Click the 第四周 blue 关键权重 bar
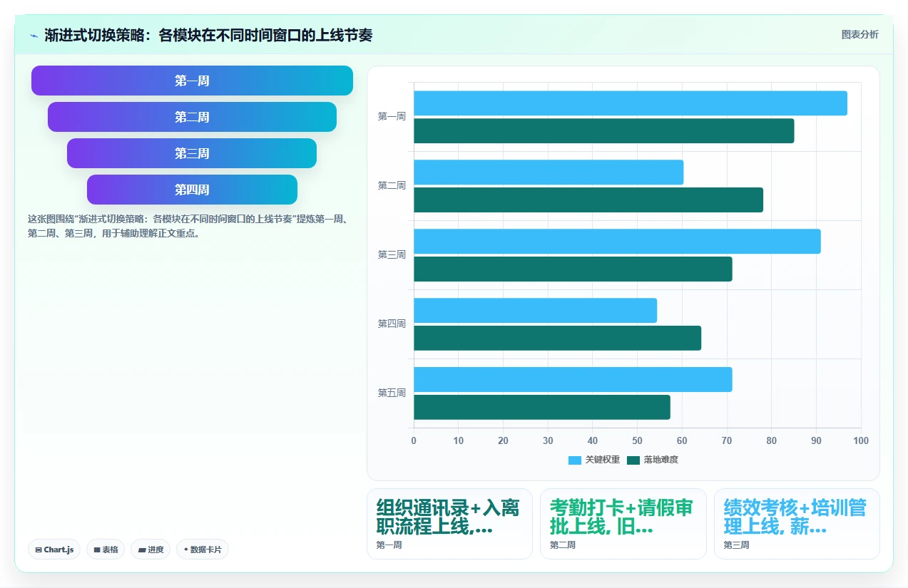 click(535, 311)
